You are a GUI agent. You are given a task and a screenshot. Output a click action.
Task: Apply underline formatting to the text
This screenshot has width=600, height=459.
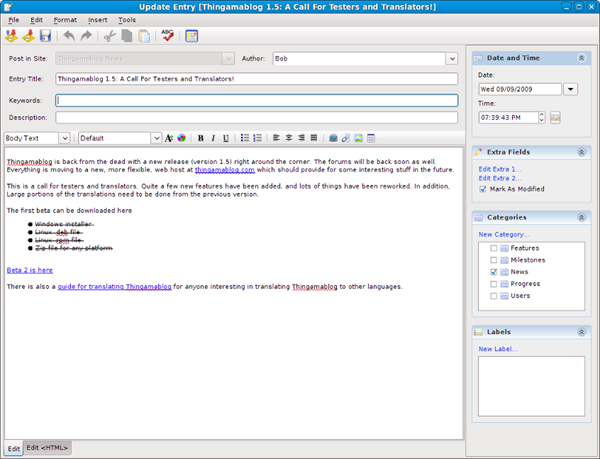click(x=225, y=138)
